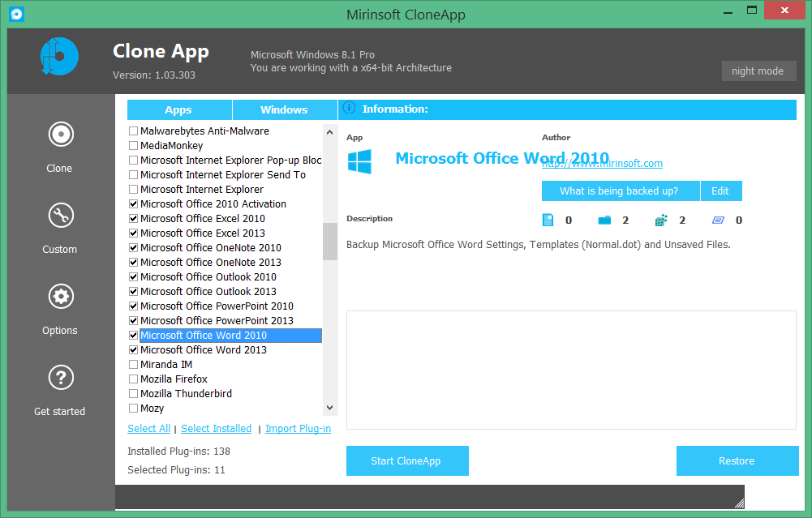Open the Custom wrench icon
The width and height of the screenshot is (812, 518).
[x=61, y=216]
